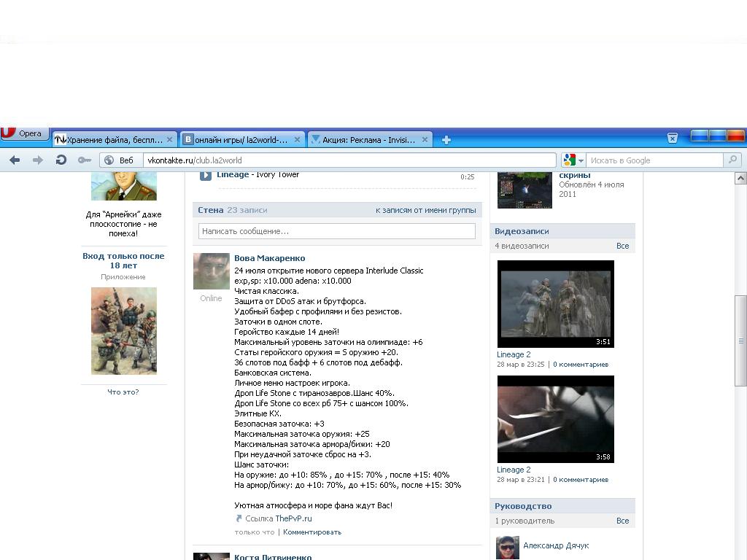Focus the Искать в Google search field

[654, 160]
